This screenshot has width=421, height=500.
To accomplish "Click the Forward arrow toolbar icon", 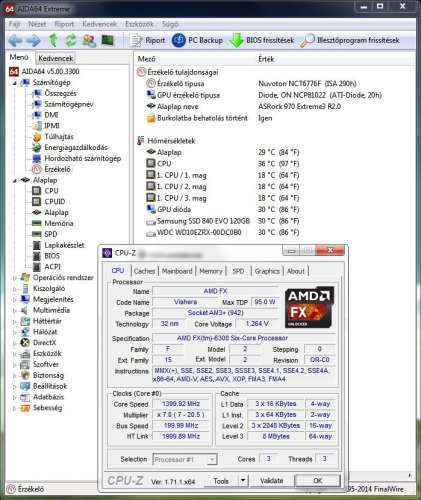I will [33, 40].
